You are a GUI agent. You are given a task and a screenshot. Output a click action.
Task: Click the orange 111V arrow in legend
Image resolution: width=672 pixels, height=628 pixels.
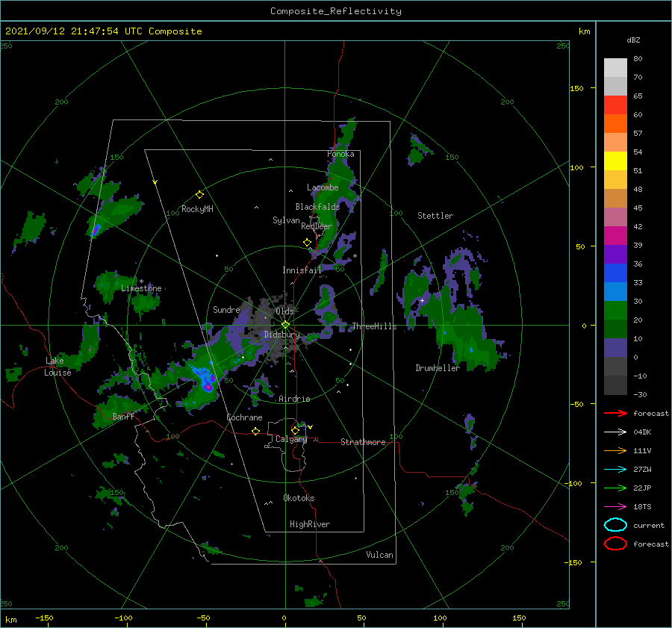(x=615, y=450)
